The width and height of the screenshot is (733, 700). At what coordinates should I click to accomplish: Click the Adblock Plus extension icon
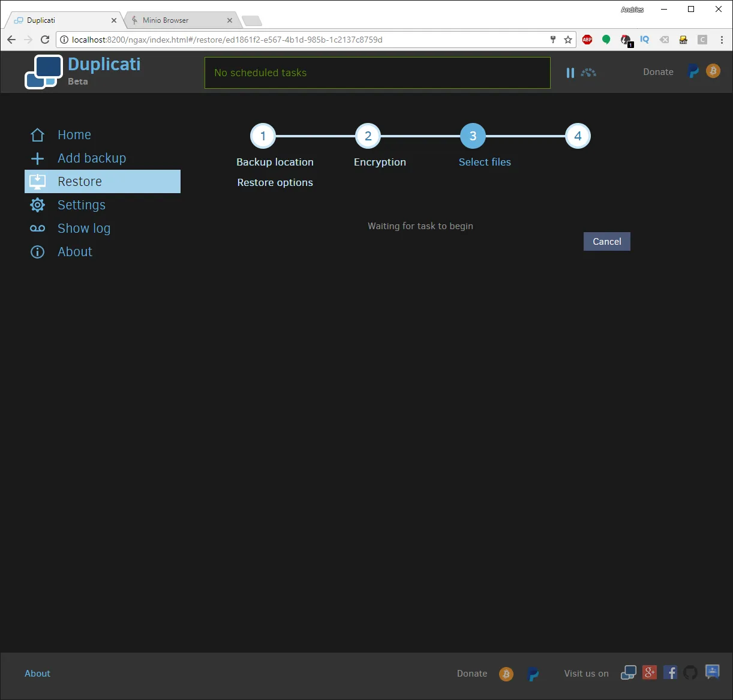(x=587, y=40)
